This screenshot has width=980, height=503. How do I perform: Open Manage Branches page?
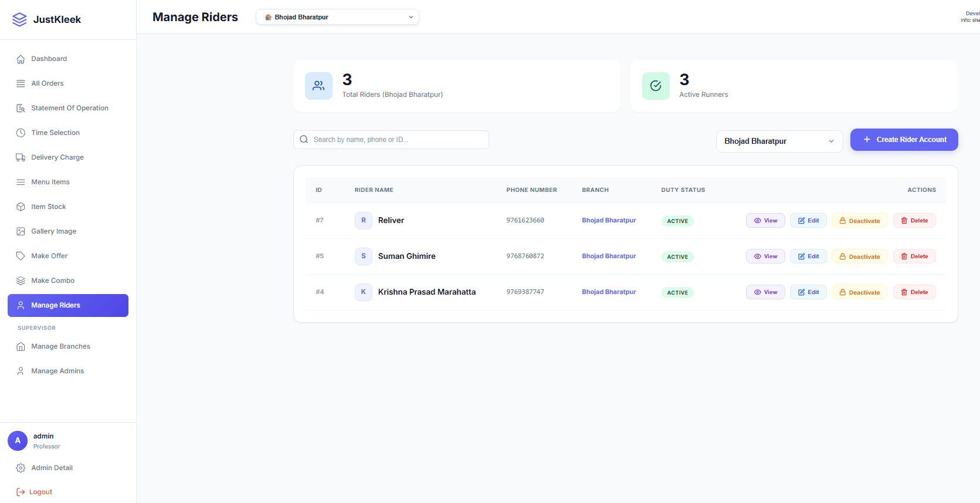[68, 346]
